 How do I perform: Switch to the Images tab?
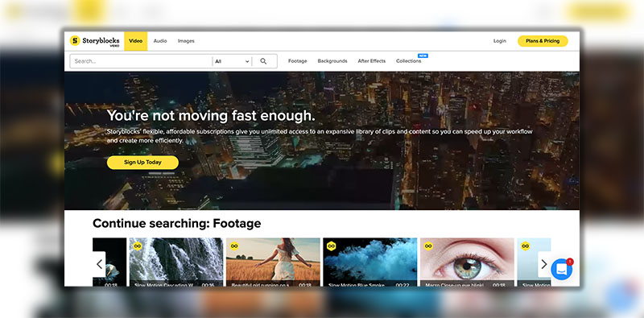(x=186, y=41)
